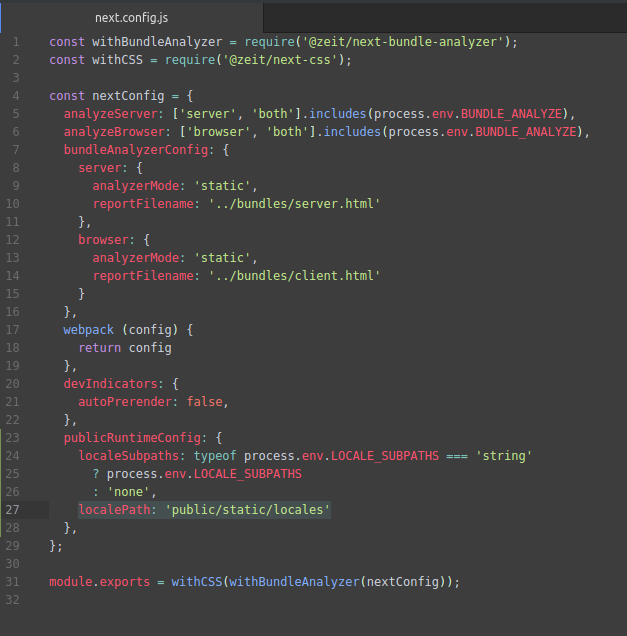The height and width of the screenshot is (636, 627).
Task: Click 'BUNDLE_ANALYZE' on line 5
Action: pos(511,114)
